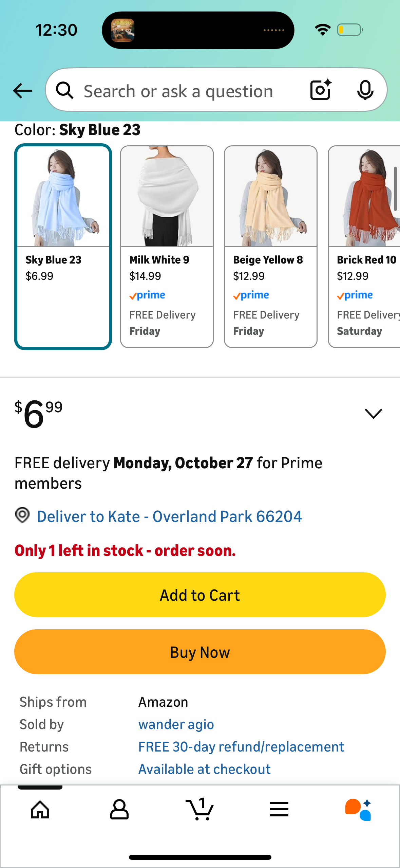The height and width of the screenshot is (868, 400).
Task: Open camera lens visual search
Action: (x=320, y=90)
